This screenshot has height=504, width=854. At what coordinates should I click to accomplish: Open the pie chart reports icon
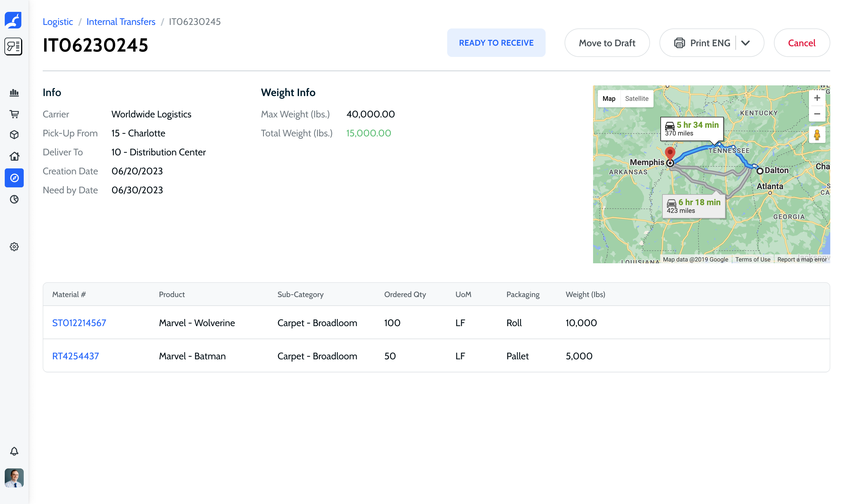point(14,199)
